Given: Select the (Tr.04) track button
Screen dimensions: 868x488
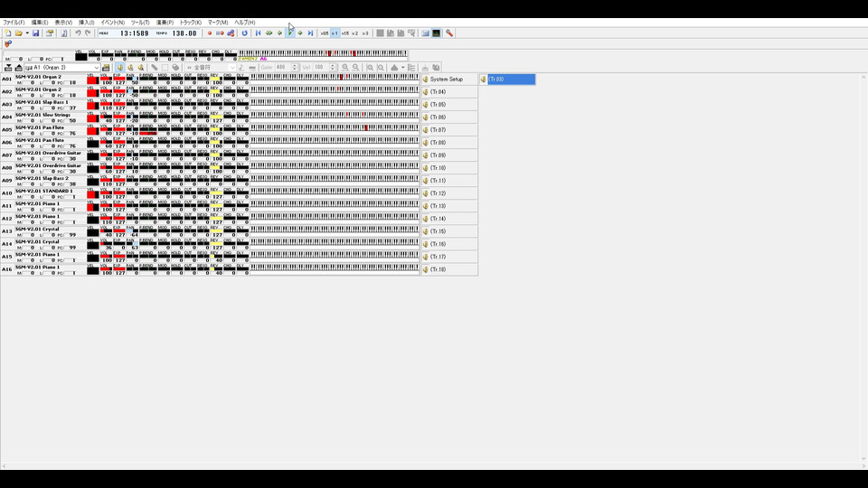Looking at the screenshot, I should click(449, 92).
